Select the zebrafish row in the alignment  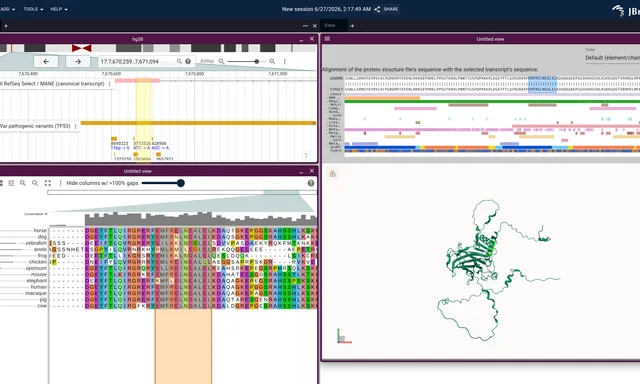tap(36, 243)
